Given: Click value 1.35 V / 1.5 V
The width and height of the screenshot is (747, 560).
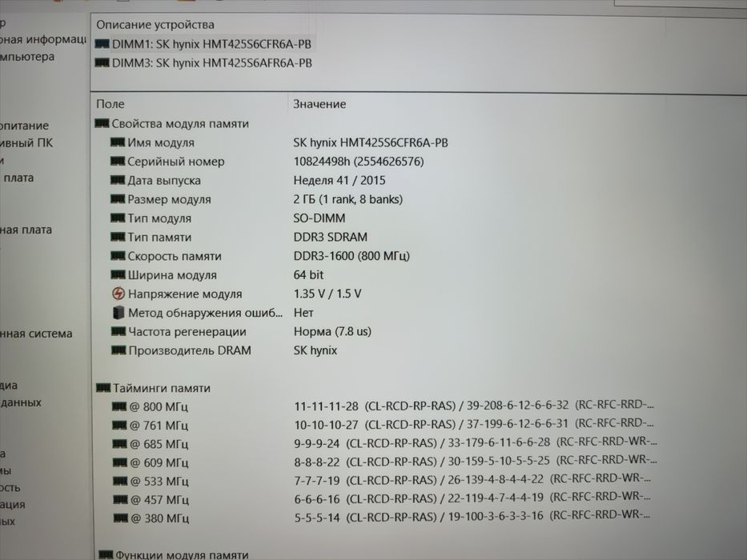Looking at the screenshot, I should coord(327,294).
